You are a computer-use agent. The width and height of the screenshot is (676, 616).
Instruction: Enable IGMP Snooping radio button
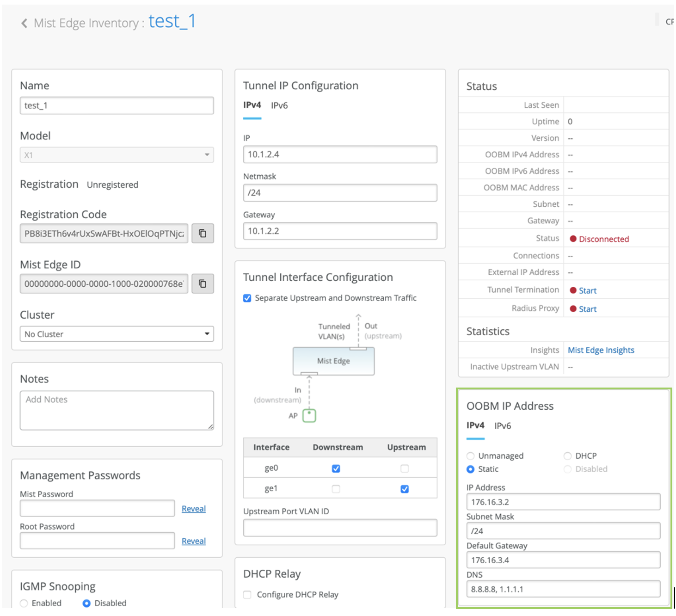pyautogui.click(x=24, y=603)
